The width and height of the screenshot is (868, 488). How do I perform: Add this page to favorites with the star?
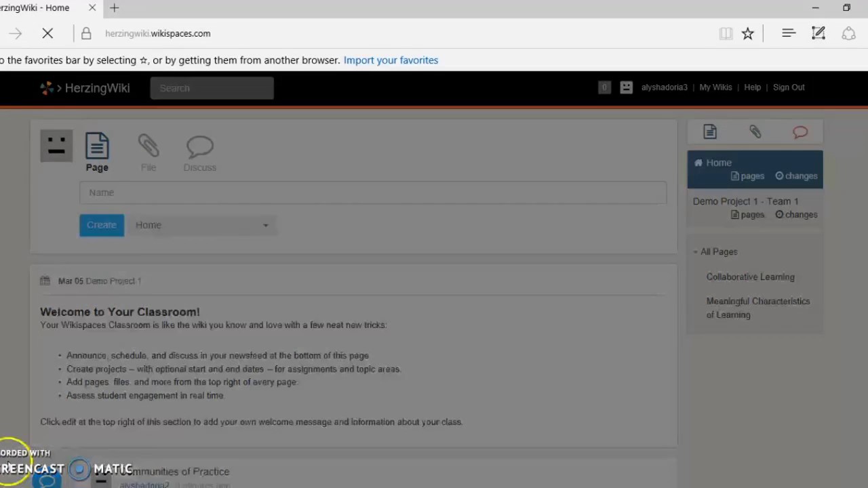tap(748, 33)
